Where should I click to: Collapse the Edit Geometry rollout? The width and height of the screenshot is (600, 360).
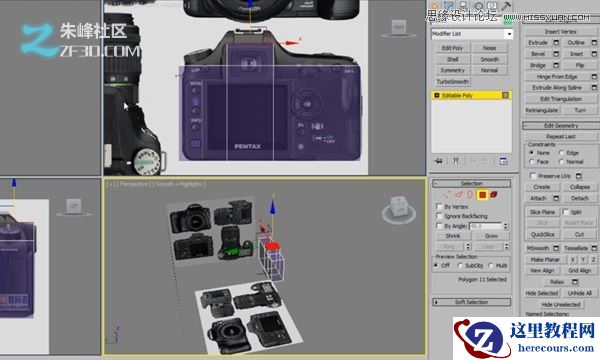(x=561, y=125)
